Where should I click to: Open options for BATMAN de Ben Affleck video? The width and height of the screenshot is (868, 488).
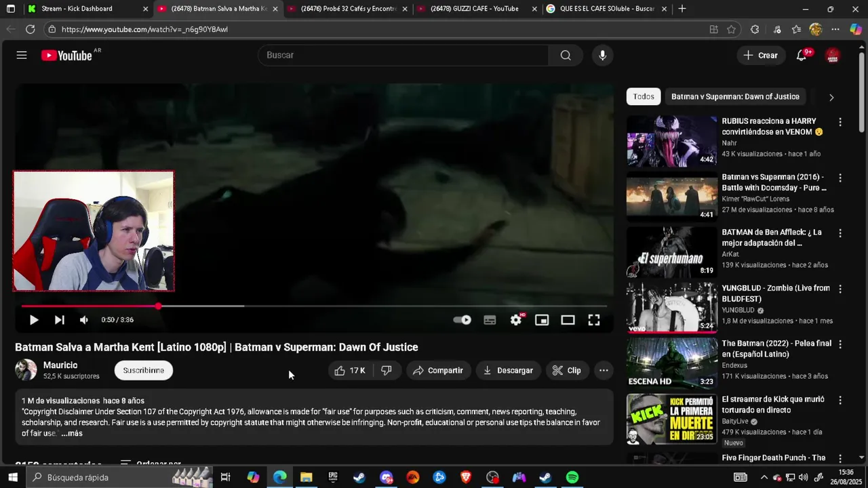coord(840,233)
